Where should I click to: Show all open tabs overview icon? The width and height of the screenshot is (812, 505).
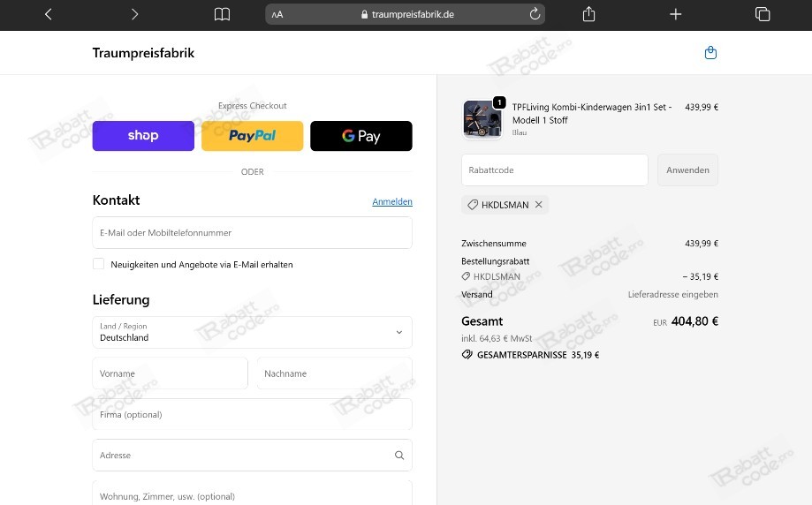763,14
